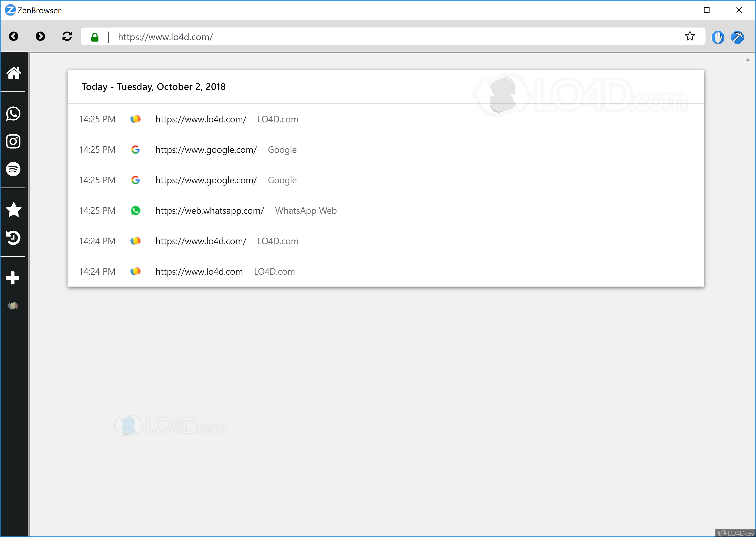The image size is (756, 537).
Task: Bookmark this page with the address bar star
Action: [690, 36]
